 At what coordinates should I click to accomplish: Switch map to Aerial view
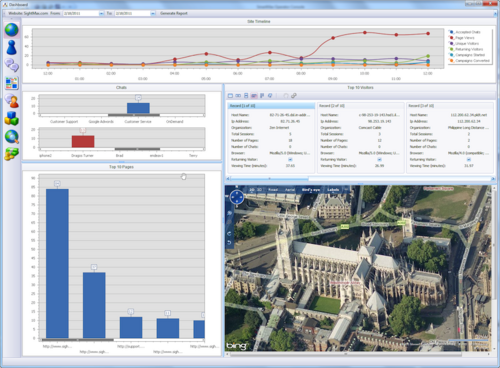pyautogui.click(x=290, y=190)
